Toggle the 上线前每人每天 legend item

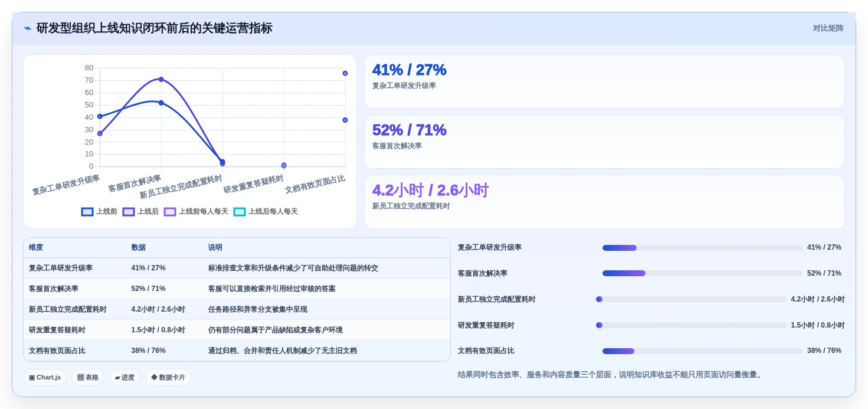pos(196,211)
